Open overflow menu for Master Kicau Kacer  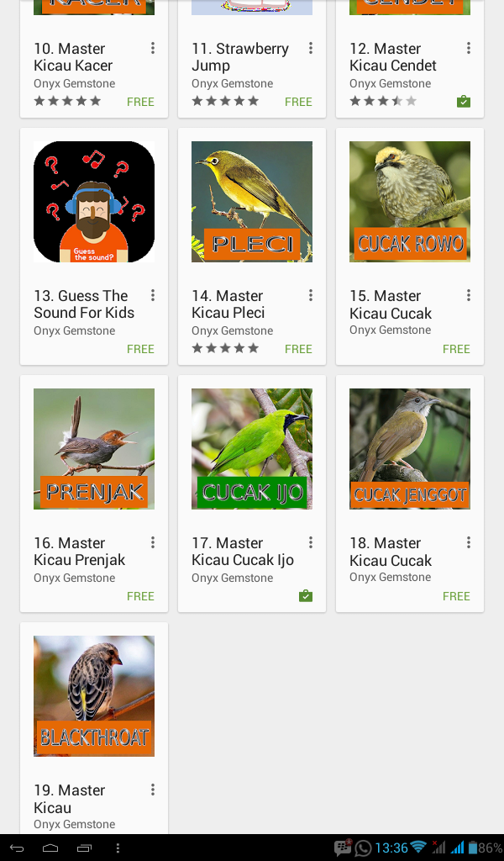153,48
